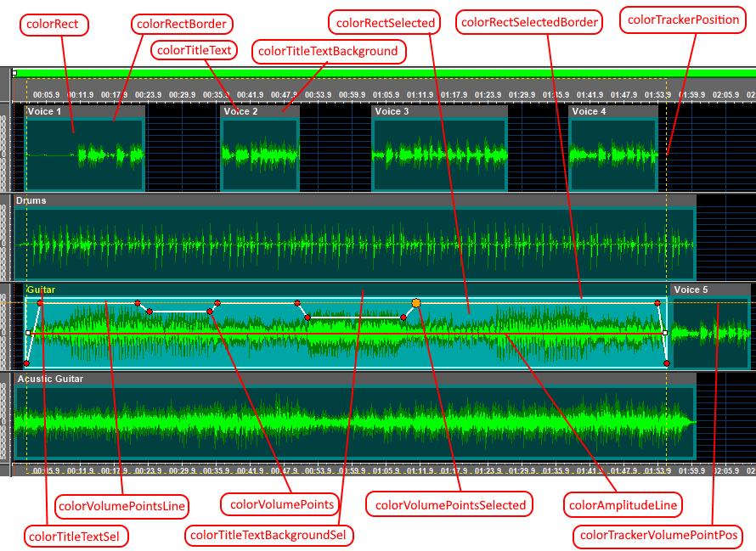Screen dimensions: 756x551
Task: Grab the Guitar clip's left white resize handle
Action: [28, 333]
